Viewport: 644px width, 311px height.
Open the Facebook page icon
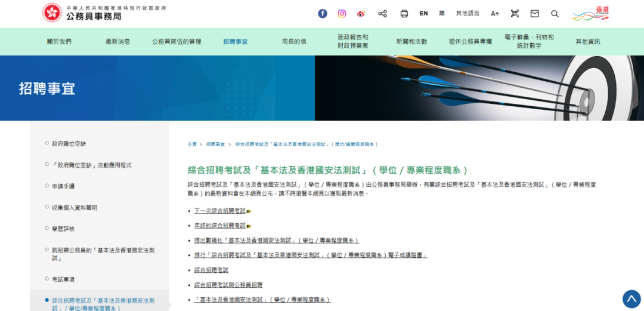tap(323, 13)
